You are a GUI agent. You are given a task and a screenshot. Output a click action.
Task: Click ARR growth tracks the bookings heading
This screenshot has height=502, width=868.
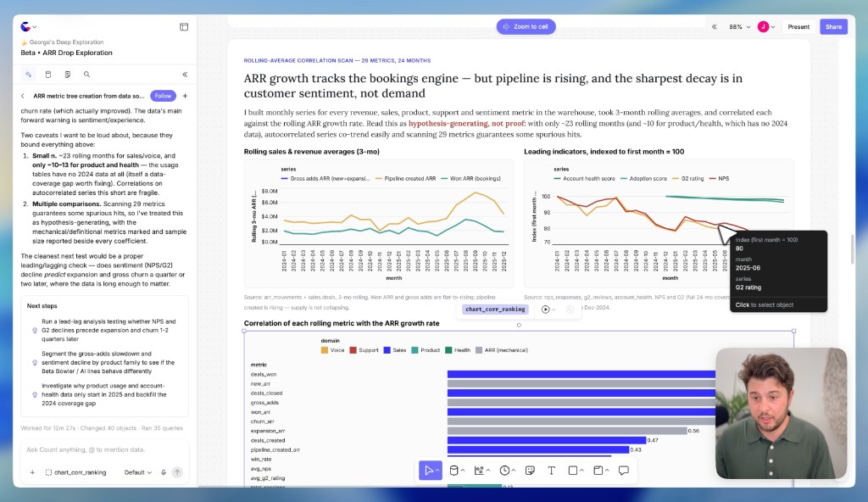493,86
